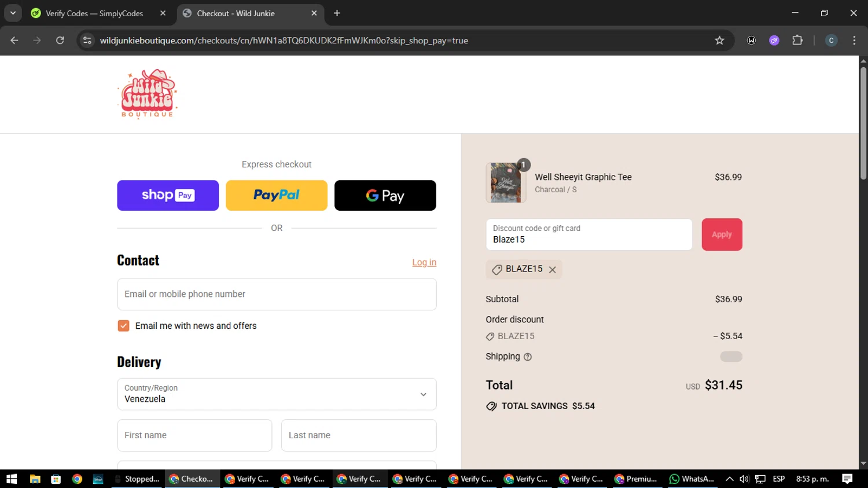Image resolution: width=868 pixels, height=488 pixels.
Task: Bookmark this page with the star icon
Action: tap(719, 41)
